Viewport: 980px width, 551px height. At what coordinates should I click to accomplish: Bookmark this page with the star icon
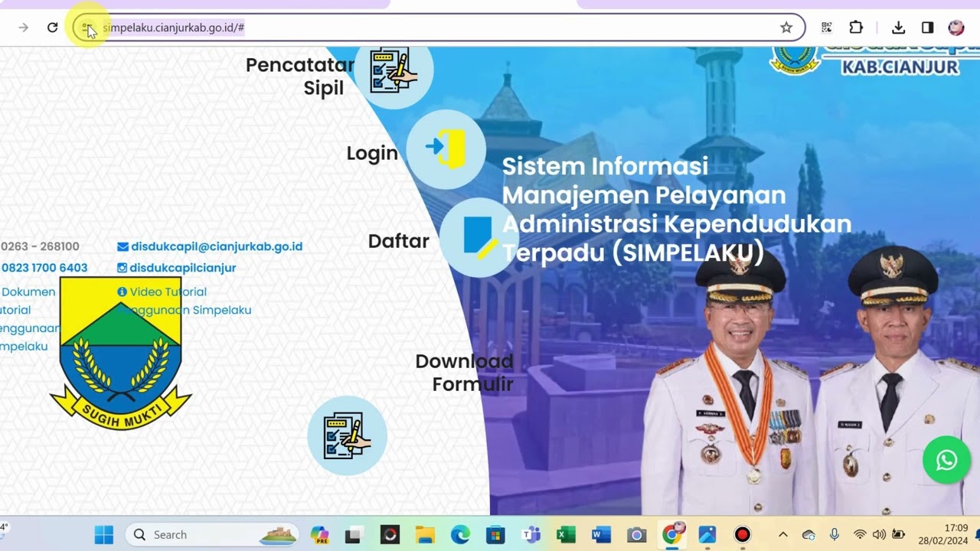click(x=786, y=28)
